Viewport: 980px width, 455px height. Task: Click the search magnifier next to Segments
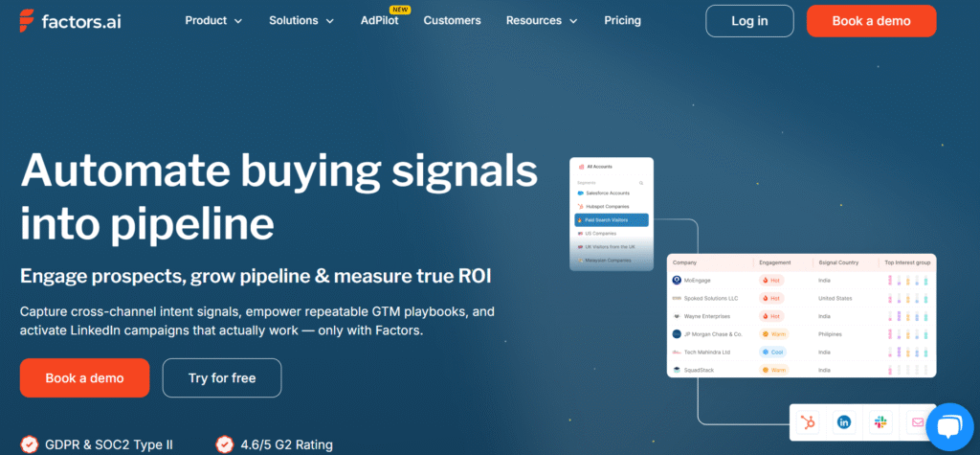(x=640, y=183)
